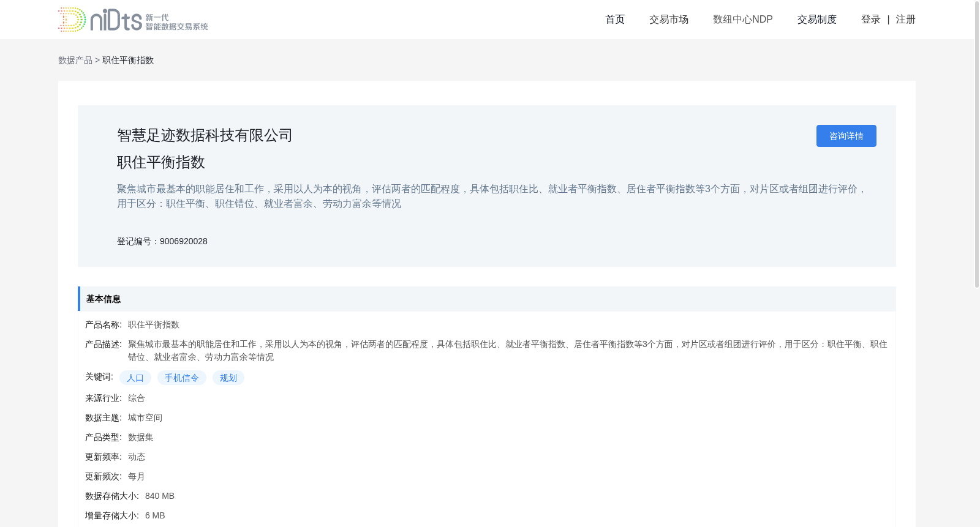
Task: Click the 数据存储大小 value 840 MB
Action: pyautogui.click(x=160, y=496)
